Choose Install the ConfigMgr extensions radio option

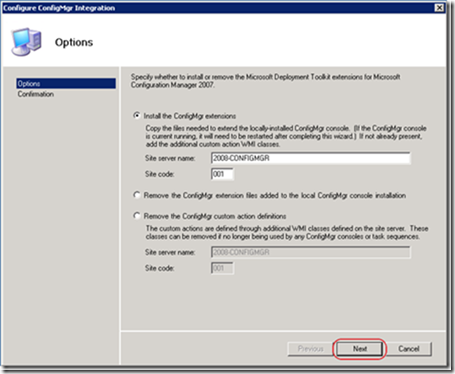coord(137,116)
